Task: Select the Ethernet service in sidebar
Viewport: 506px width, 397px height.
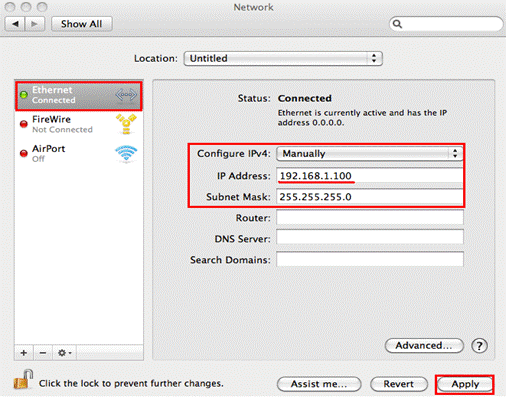Action: tap(79, 95)
